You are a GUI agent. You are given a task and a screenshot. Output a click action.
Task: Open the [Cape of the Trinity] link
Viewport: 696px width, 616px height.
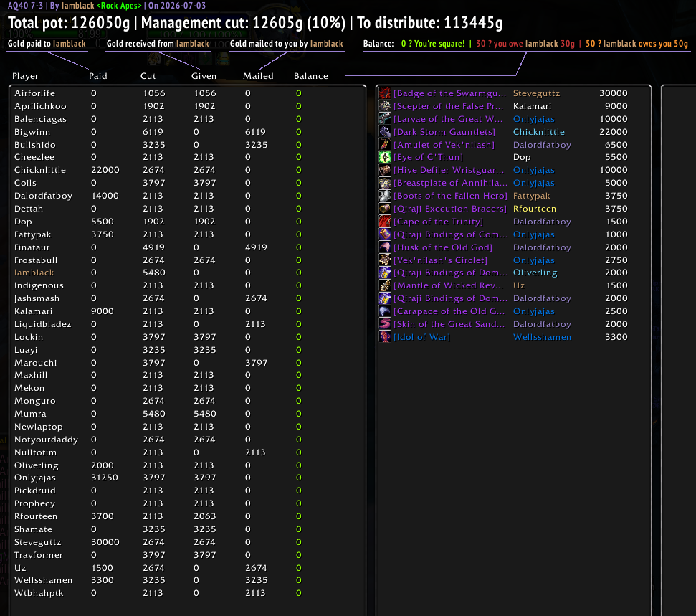click(x=438, y=222)
